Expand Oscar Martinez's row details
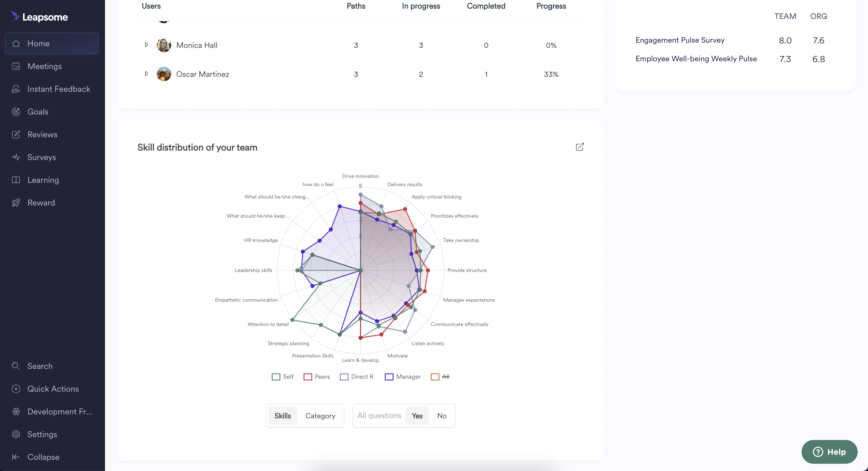The width and height of the screenshot is (868, 471). (147, 73)
